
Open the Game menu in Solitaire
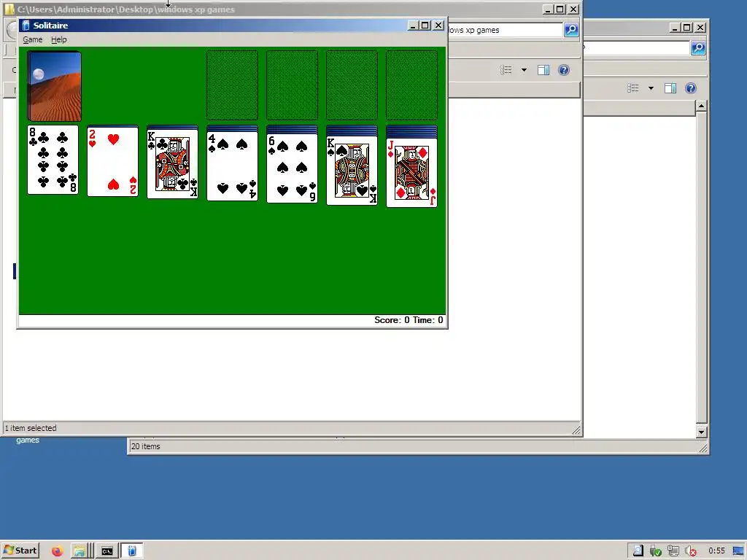[32, 39]
